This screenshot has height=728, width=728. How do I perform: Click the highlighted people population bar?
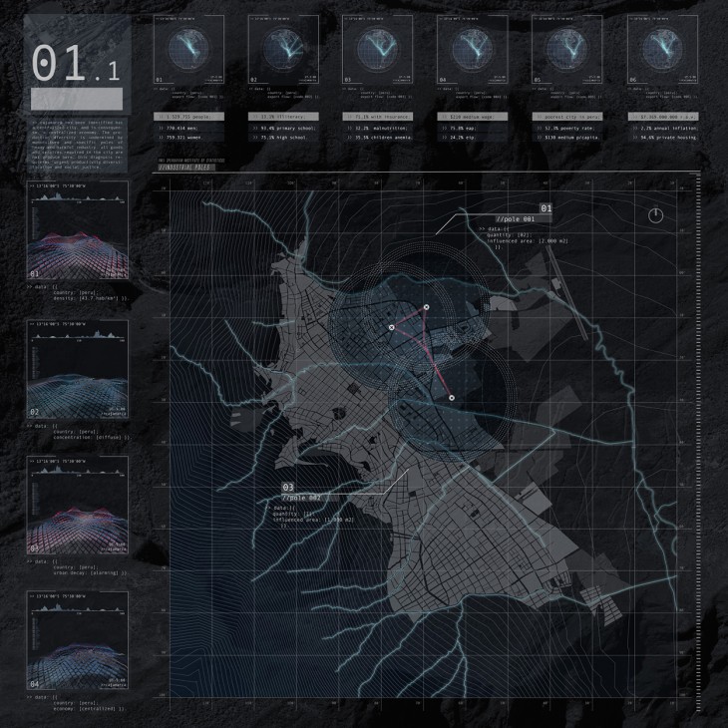(x=189, y=117)
